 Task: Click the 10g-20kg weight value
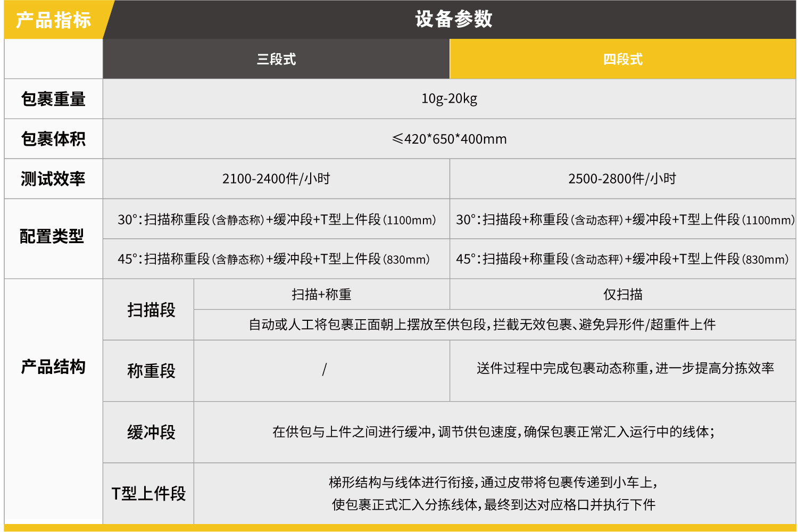pyautogui.click(x=449, y=99)
